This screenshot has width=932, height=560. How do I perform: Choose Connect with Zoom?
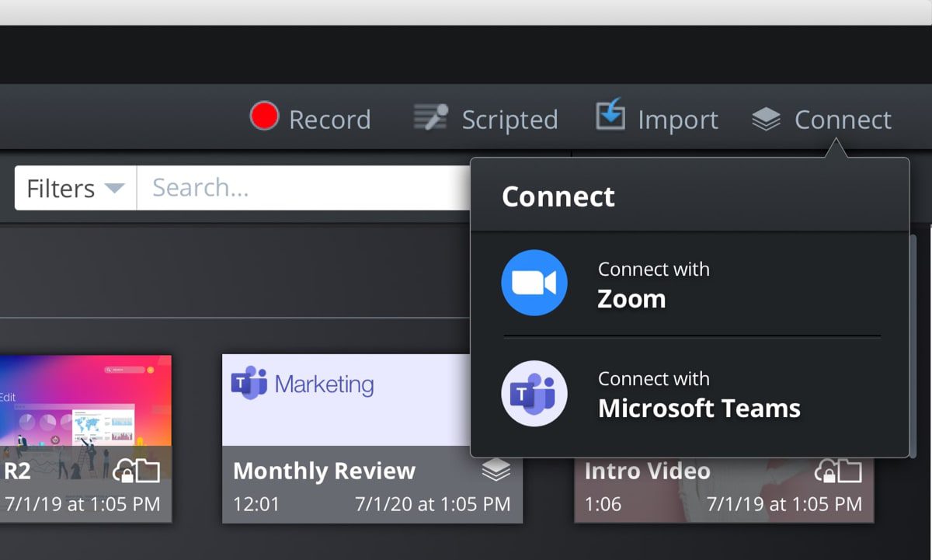click(x=690, y=283)
